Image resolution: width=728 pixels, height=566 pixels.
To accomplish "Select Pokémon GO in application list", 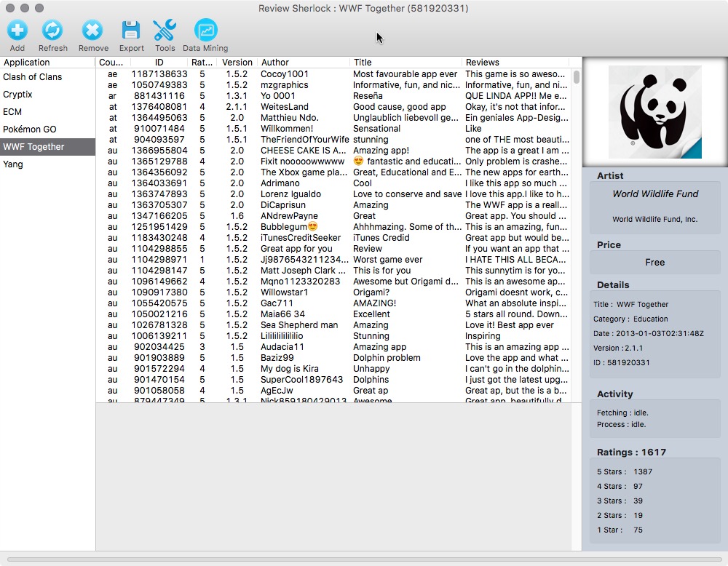I will 48,129.
